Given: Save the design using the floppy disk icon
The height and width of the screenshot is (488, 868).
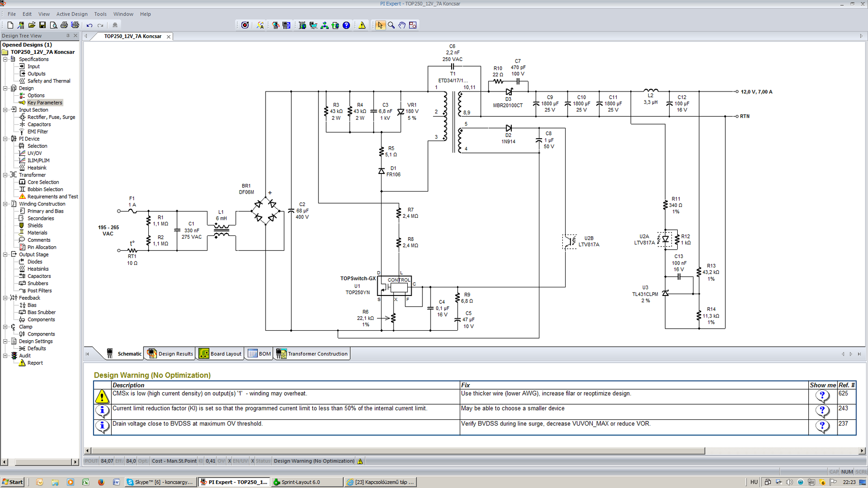Looking at the screenshot, I should (42, 25).
